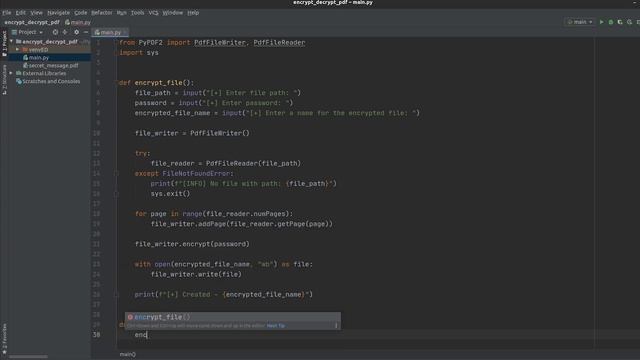The image size is (640, 360).
Task: Click the locate/select opened file icon in Project panel
Action: pyautogui.click(x=55, y=32)
